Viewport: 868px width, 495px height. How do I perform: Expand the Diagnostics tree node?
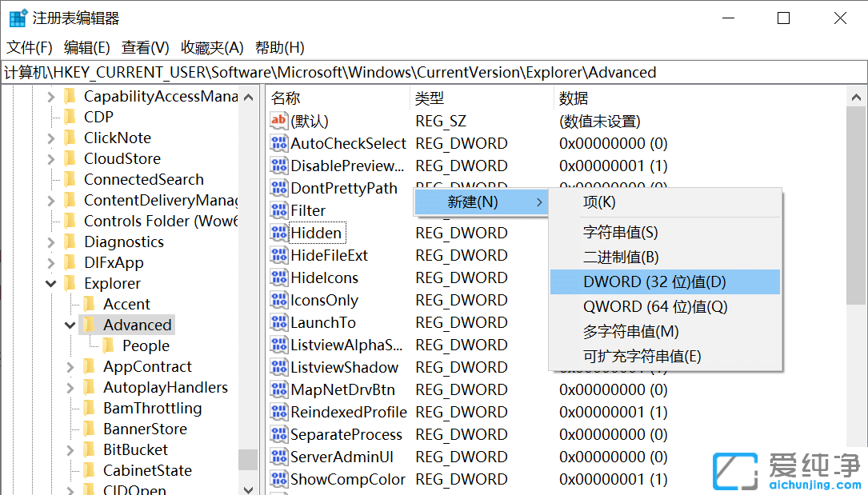(x=50, y=242)
